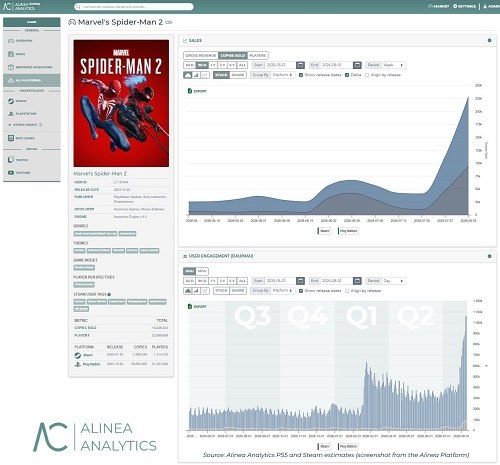500x465 pixels.
Task: Open Sales Group By Platform dropdown
Action: click(282, 75)
